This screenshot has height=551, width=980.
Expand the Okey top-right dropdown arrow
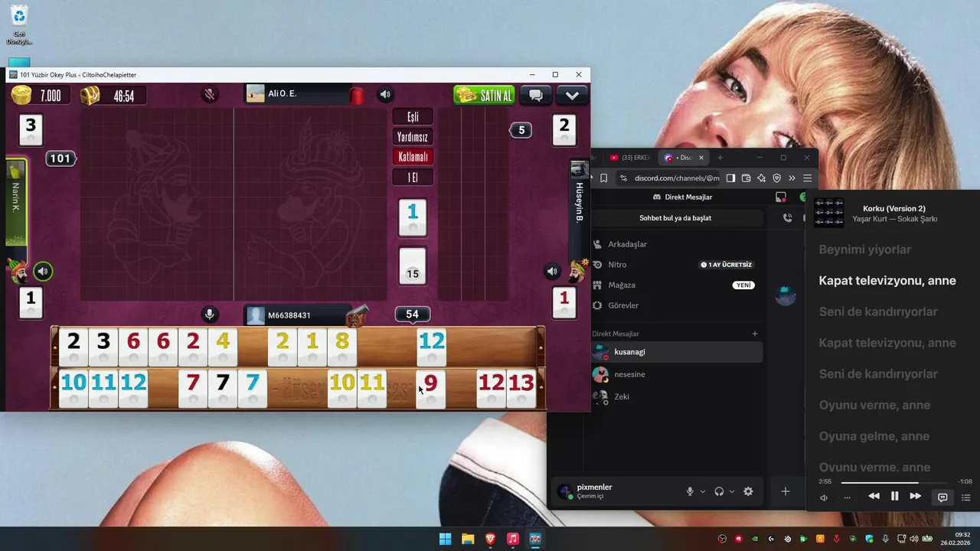tap(572, 95)
